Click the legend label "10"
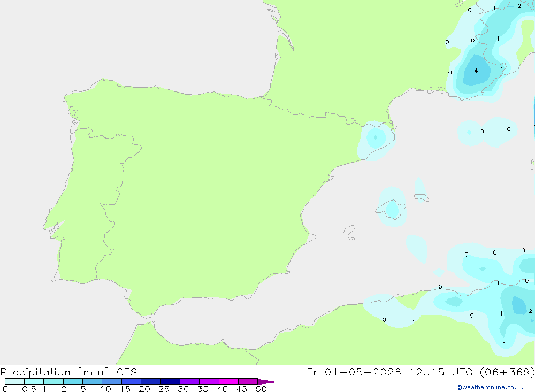This screenshot has height=392, width=535. [106, 389]
